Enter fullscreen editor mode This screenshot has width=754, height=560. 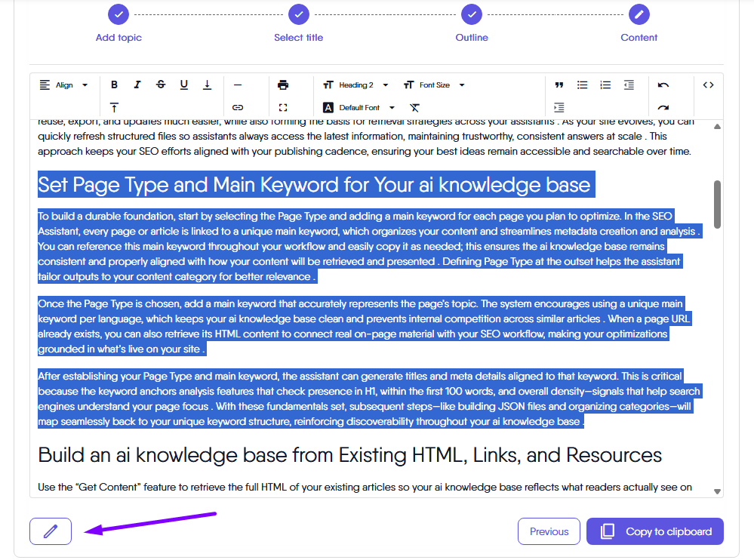pos(283,108)
